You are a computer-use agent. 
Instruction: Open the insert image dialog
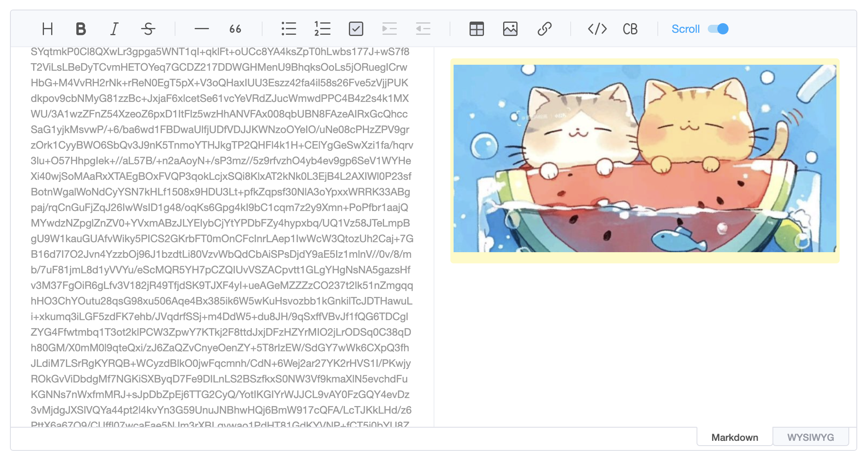(510, 29)
